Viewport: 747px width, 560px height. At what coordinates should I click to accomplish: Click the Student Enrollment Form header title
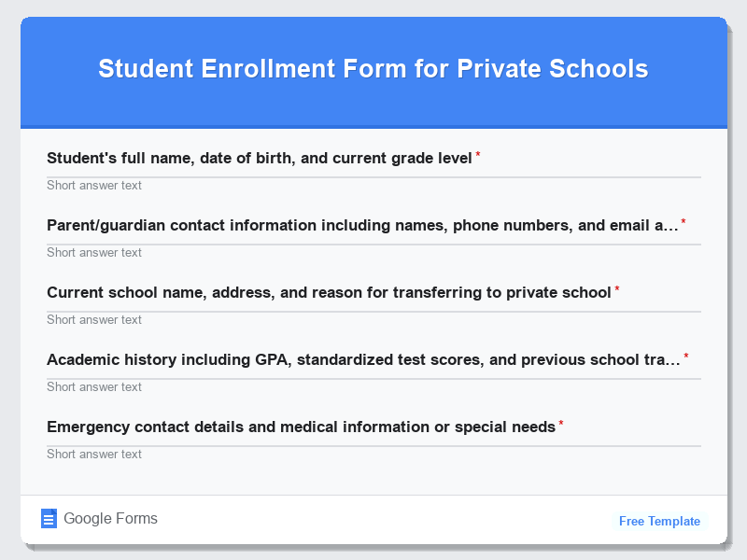373,69
